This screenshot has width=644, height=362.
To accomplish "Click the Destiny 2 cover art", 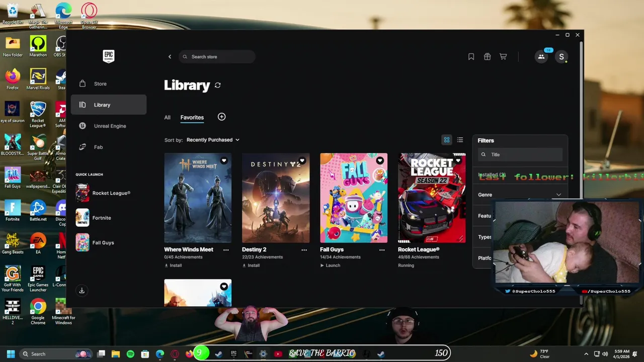I will [x=276, y=198].
